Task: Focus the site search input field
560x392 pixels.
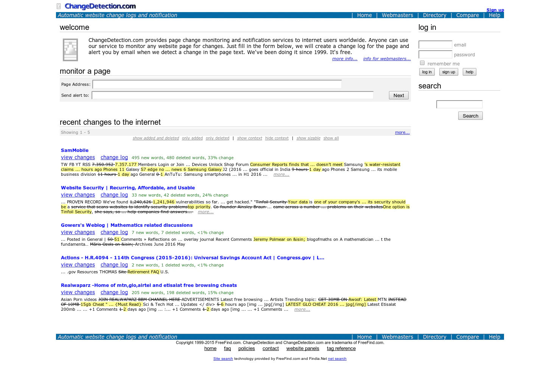Action: 459,104
